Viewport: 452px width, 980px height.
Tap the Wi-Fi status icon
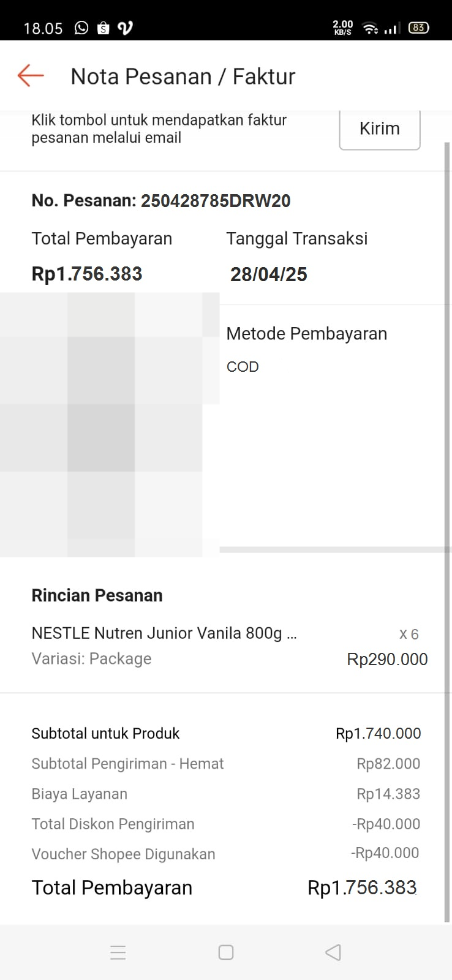tap(370, 28)
